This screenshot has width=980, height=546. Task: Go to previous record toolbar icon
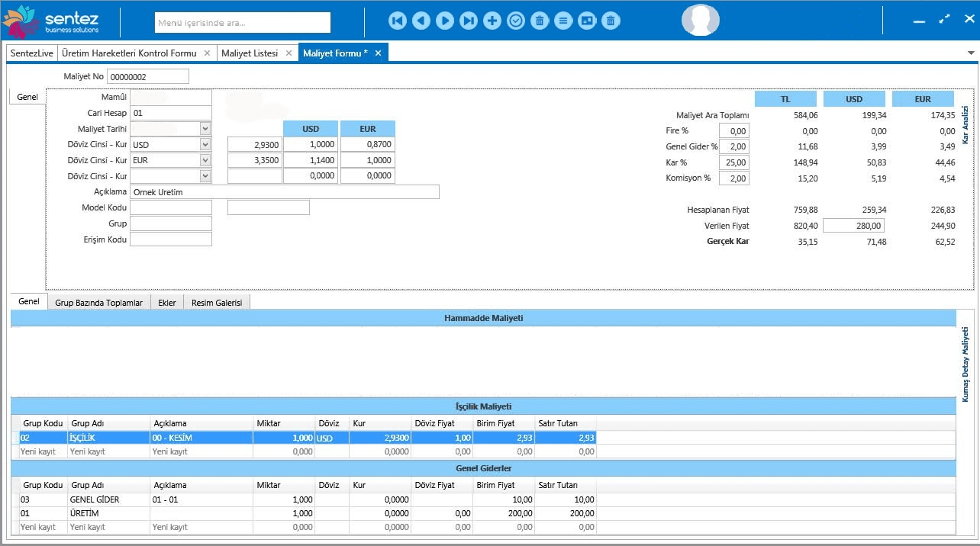(x=421, y=21)
